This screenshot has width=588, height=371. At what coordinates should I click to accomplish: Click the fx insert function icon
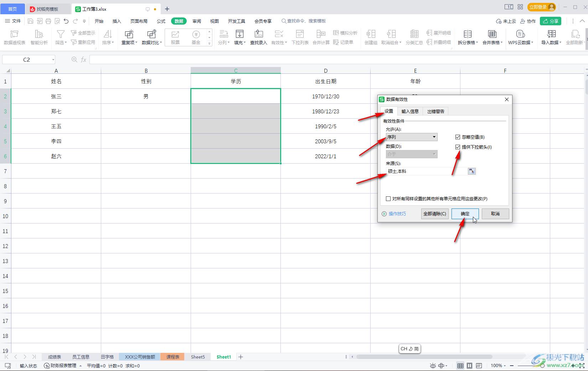(84, 60)
